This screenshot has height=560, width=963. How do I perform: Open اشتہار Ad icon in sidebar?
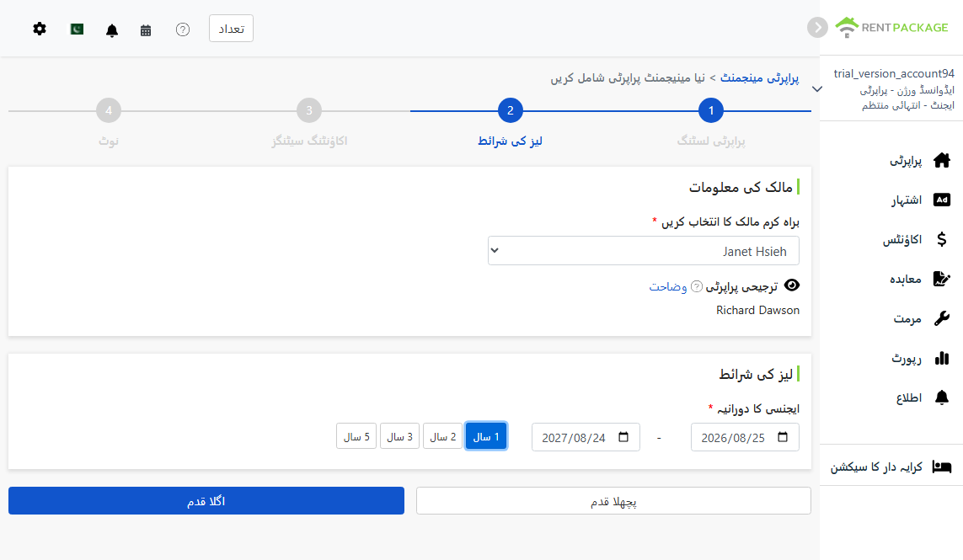tap(941, 200)
